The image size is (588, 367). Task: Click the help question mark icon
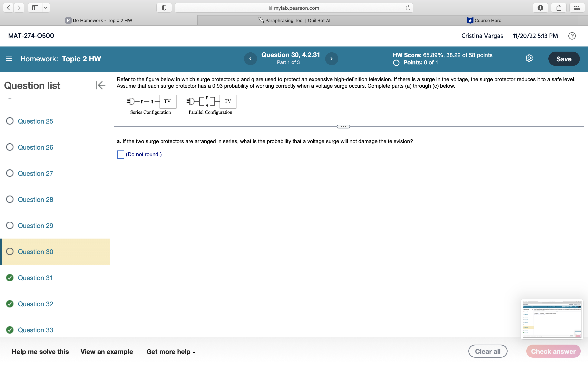572,36
